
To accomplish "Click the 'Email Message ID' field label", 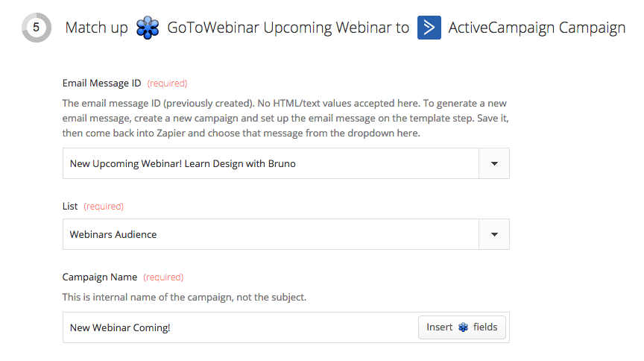I will pyautogui.click(x=101, y=84).
